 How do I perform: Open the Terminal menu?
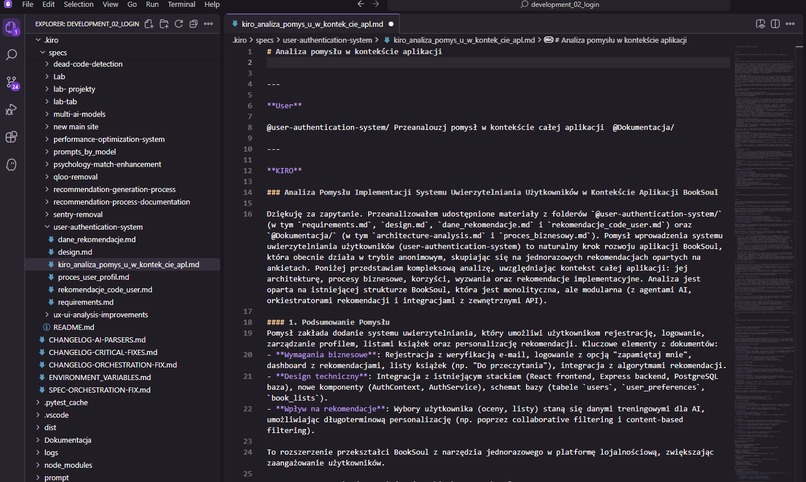click(181, 4)
